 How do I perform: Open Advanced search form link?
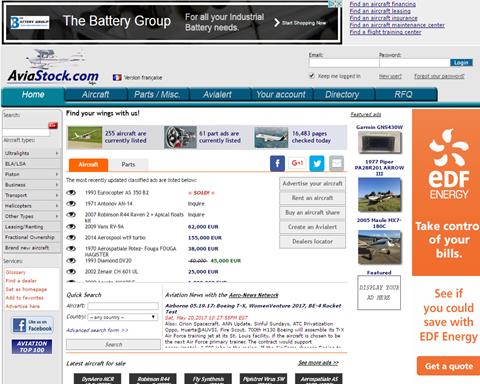[x=97, y=330]
